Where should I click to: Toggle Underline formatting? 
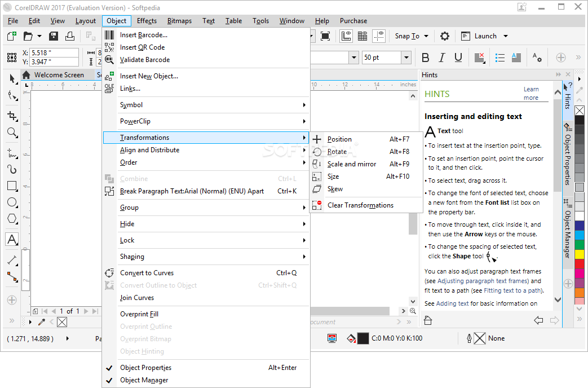(x=458, y=58)
